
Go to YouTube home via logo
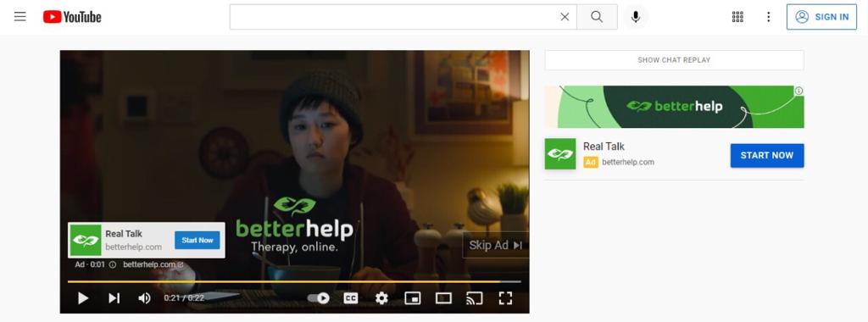coord(72,17)
